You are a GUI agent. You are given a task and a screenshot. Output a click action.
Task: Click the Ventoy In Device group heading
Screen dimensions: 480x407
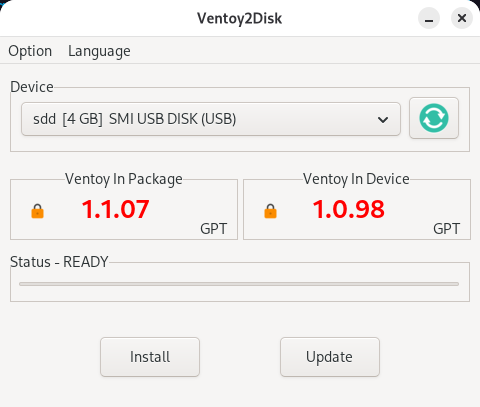pyautogui.click(x=356, y=179)
